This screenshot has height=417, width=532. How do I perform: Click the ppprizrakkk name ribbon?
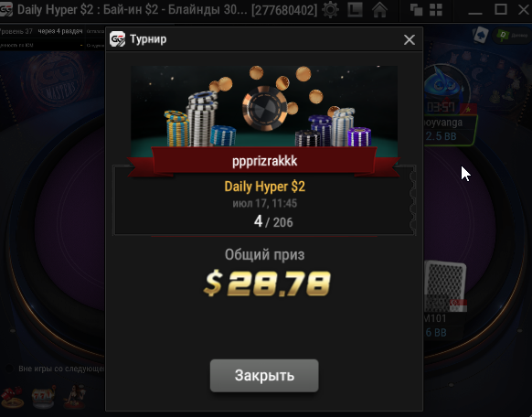coord(264,161)
